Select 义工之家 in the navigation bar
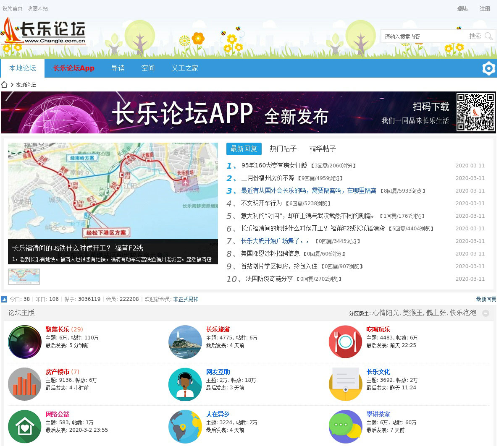504x446 pixels. [185, 68]
